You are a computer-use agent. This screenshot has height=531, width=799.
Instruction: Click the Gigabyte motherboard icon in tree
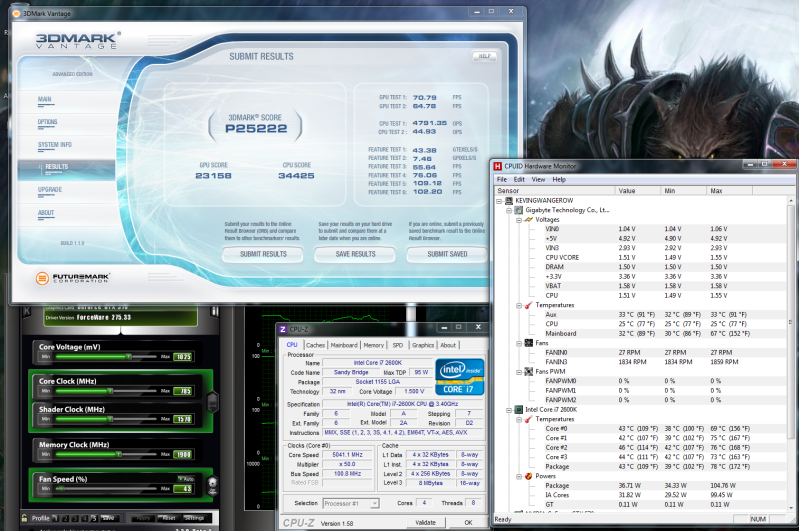pyautogui.click(x=518, y=210)
